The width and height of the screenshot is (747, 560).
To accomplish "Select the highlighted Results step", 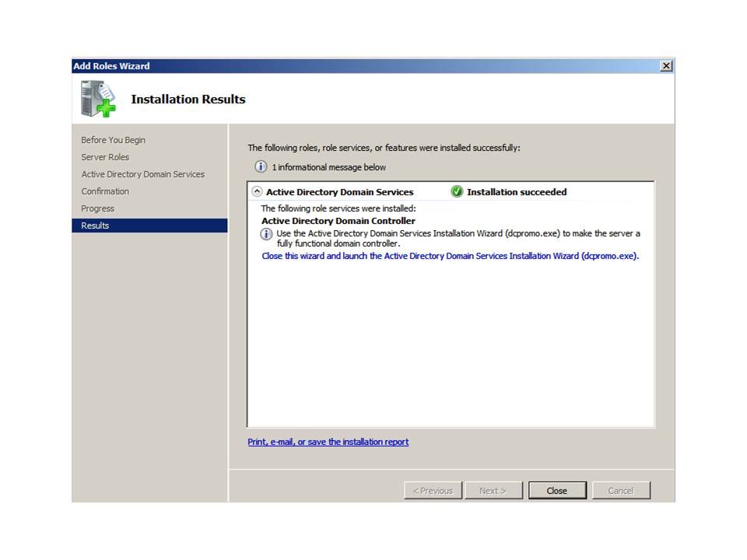I will 95,226.
